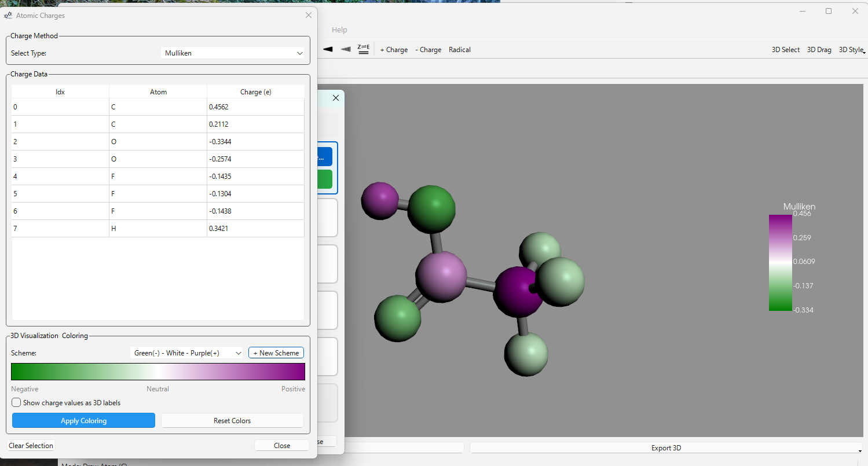
Task: Click the small purple hydrogen atom in 3D view
Action: [380, 201]
